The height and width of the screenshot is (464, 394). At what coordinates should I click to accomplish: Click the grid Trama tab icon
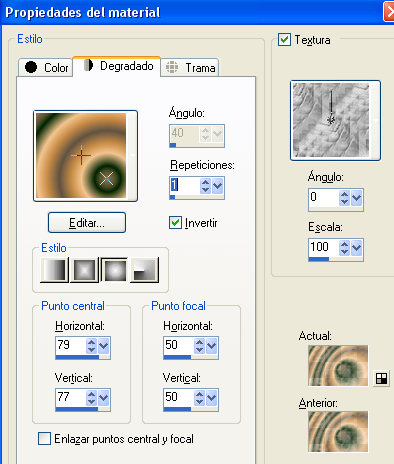pyautogui.click(x=172, y=67)
